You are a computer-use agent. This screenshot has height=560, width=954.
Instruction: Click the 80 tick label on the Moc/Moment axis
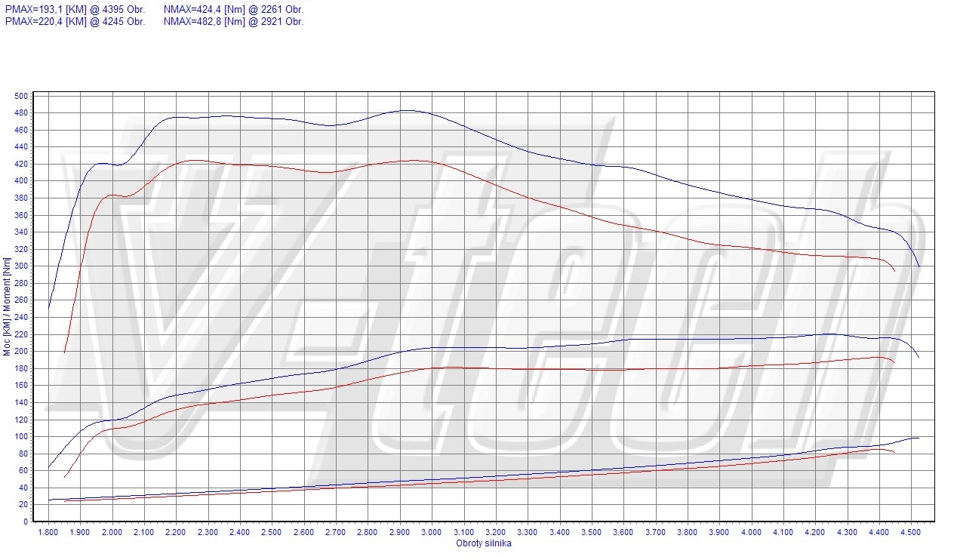[23, 454]
